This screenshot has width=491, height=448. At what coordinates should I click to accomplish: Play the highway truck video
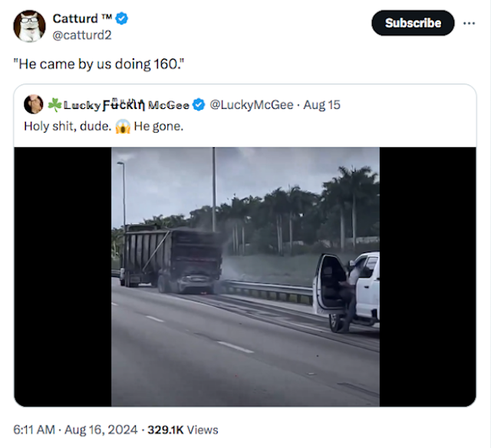pos(245,276)
